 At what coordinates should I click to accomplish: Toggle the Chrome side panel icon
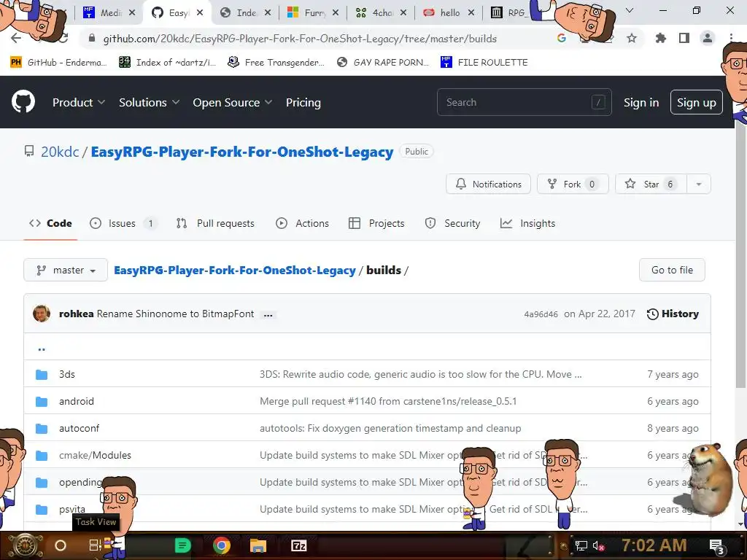pos(684,39)
